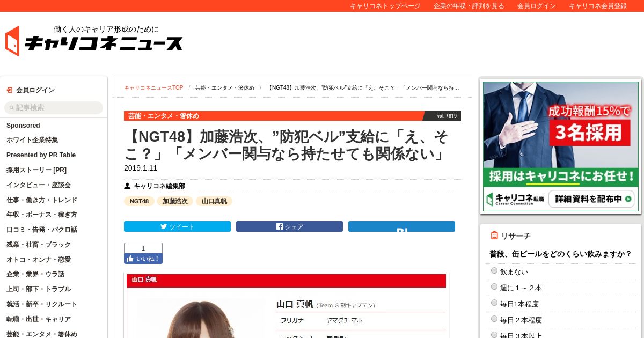The height and width of the screenshot is (338, 644).
Task: Open キャリコネトップページ in the top bar
Action: click(x=385, y=6)
